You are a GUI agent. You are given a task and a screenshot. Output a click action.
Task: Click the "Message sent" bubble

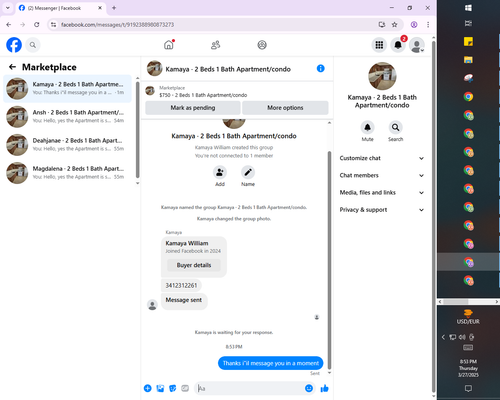click(184, 300)
